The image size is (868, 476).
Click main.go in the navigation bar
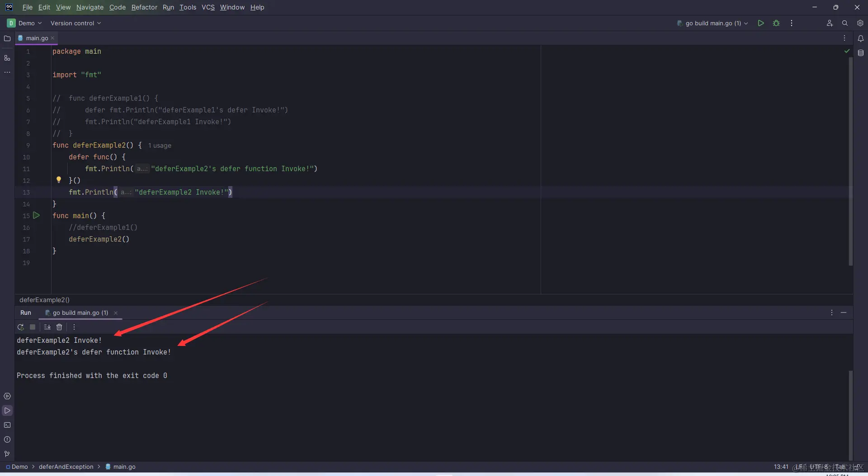[x=121, y=467]
